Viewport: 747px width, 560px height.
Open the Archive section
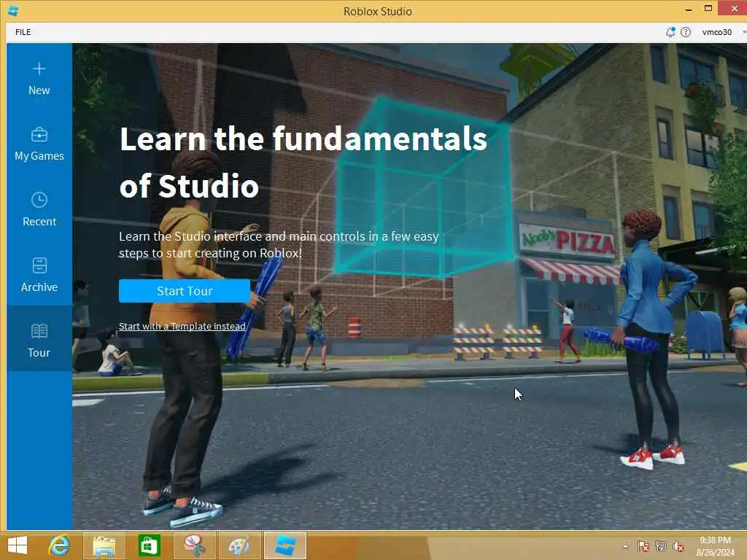pos(39,276)
